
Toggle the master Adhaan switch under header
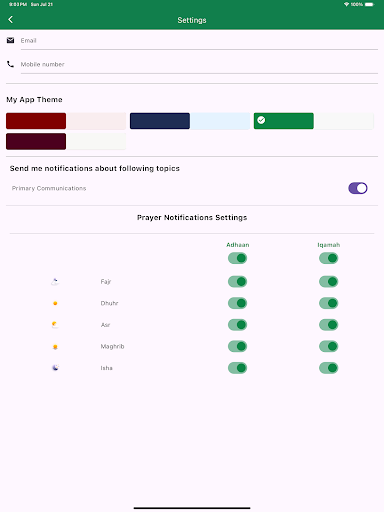(x=237, y=258)
